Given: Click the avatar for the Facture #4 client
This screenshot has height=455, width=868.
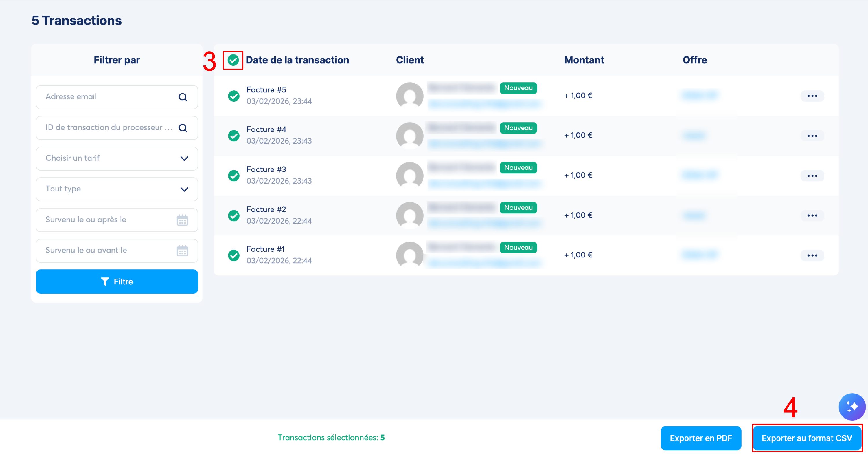Looking at the screenshot, I should coord(409,136).
